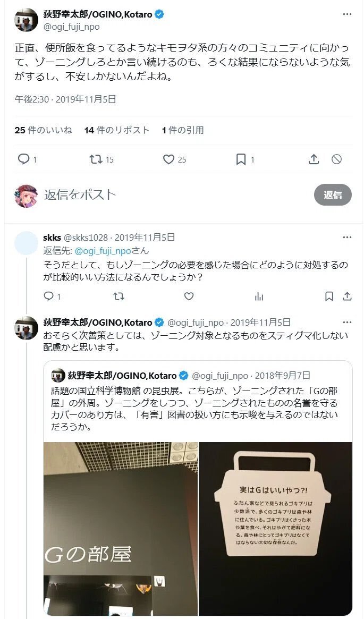This screenshot has width=364, height=619.
Task: Open more options on skks reply
Action: 347,238
